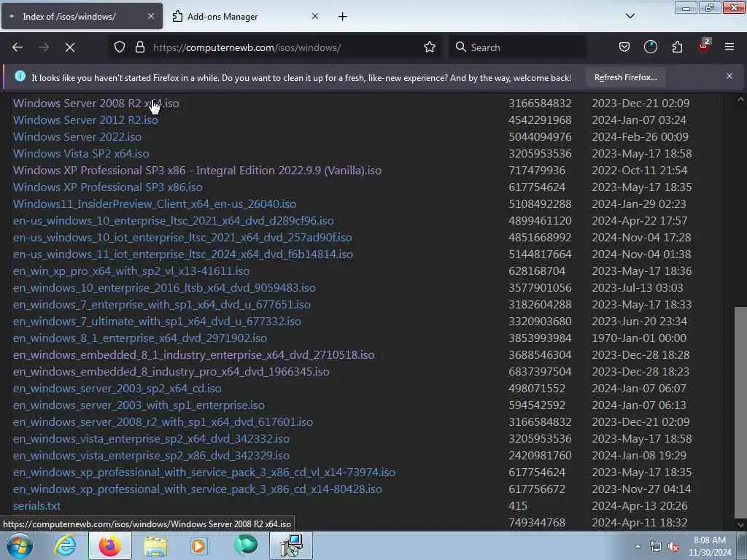Download Windows Server 2022.iso

(77, 136)
